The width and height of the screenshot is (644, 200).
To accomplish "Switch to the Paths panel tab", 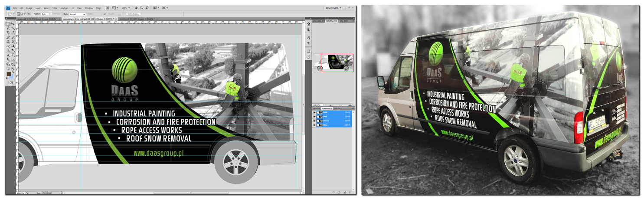I will tap(337, 108).
